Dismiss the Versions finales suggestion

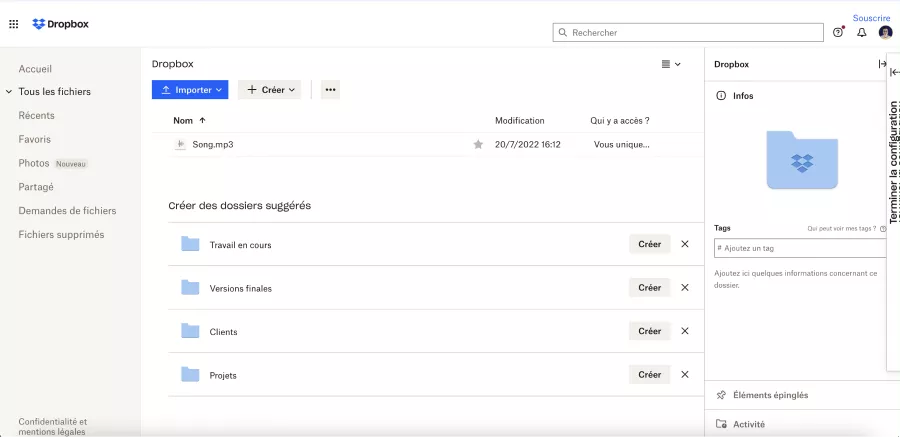point(685,288)
